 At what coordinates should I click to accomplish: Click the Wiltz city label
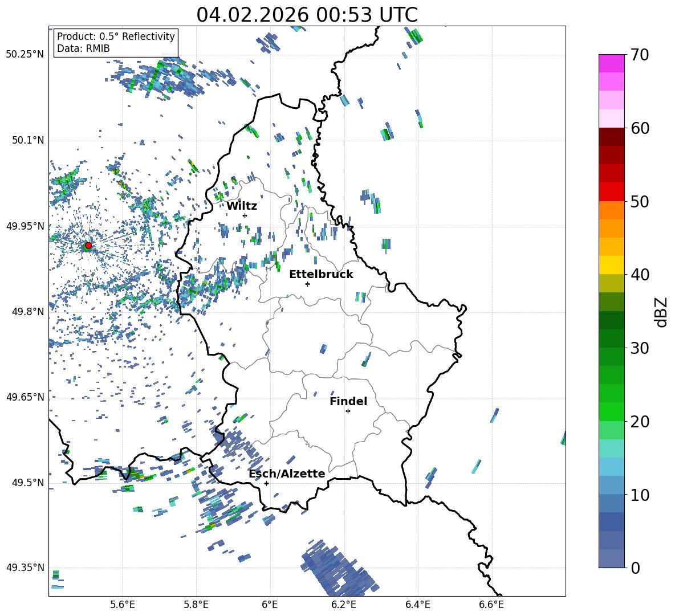(x=242, y=206)
